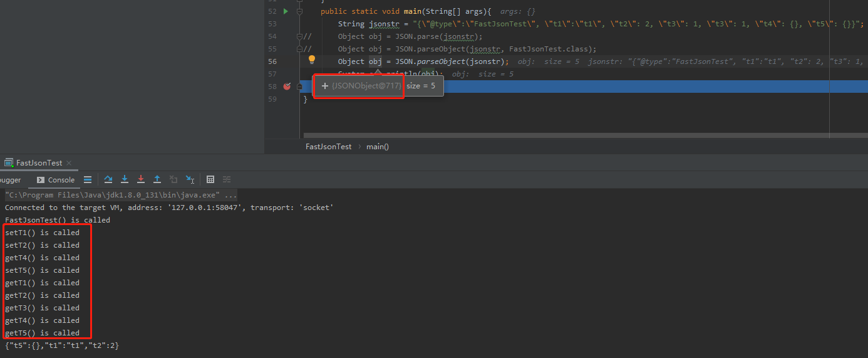Click 'getT5() is called' console line

pyautogui.click(x=43, y=333)
